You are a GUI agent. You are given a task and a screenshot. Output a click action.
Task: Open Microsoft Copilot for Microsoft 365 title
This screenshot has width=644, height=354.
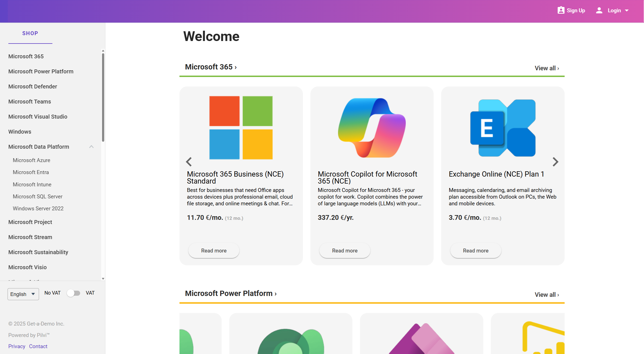(x=367, y=177)
